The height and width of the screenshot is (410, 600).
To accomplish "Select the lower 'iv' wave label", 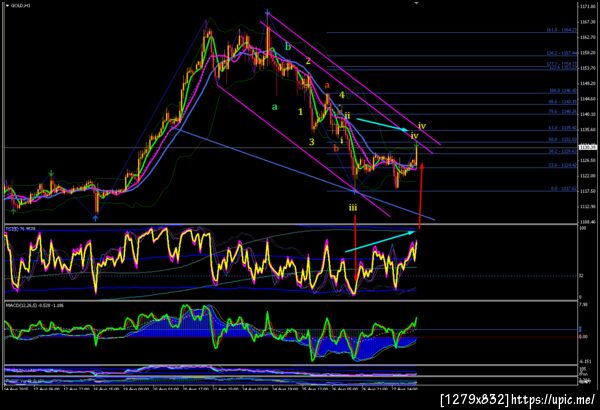I will coord(415,136).
